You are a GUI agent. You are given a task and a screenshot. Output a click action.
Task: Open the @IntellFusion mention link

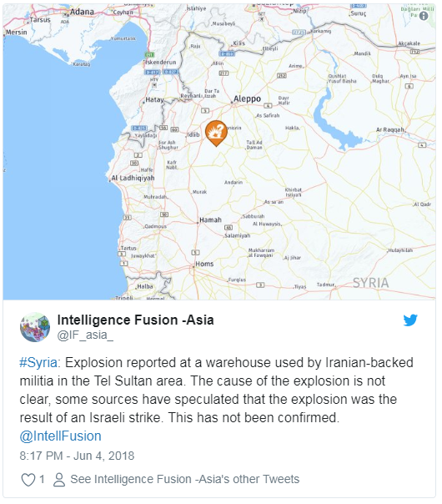pos(60,436)
